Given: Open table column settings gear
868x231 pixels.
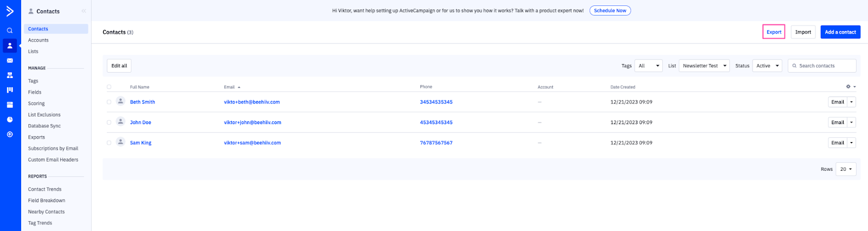Looking at the screenshot, I should point(849,87).
